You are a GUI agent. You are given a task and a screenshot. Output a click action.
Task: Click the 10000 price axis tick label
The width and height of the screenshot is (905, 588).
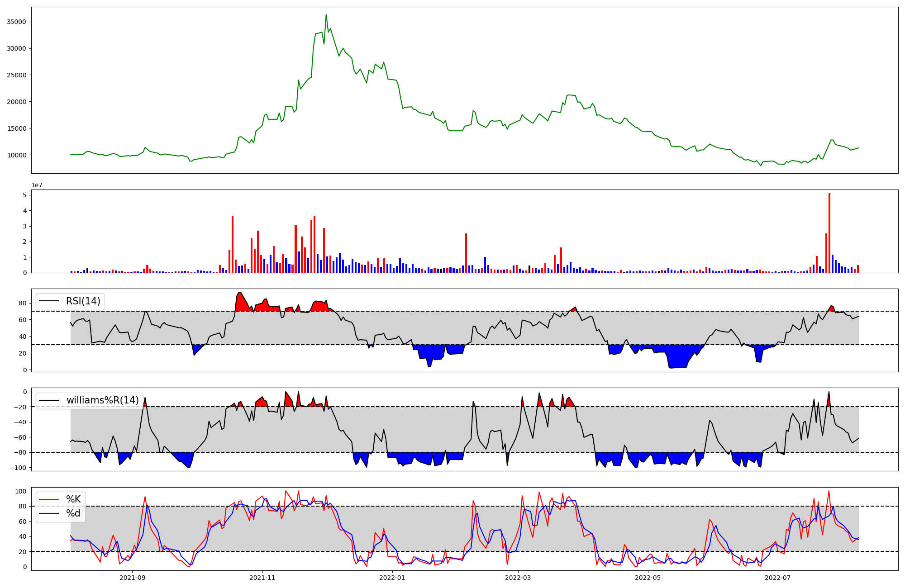(16, 155)
